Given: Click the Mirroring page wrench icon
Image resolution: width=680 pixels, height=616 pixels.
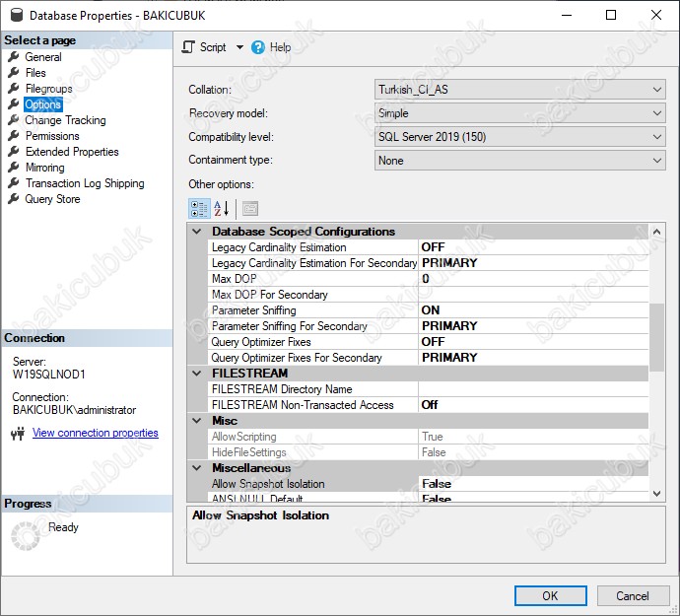Looking at the screenshot, I should [14, 167].
